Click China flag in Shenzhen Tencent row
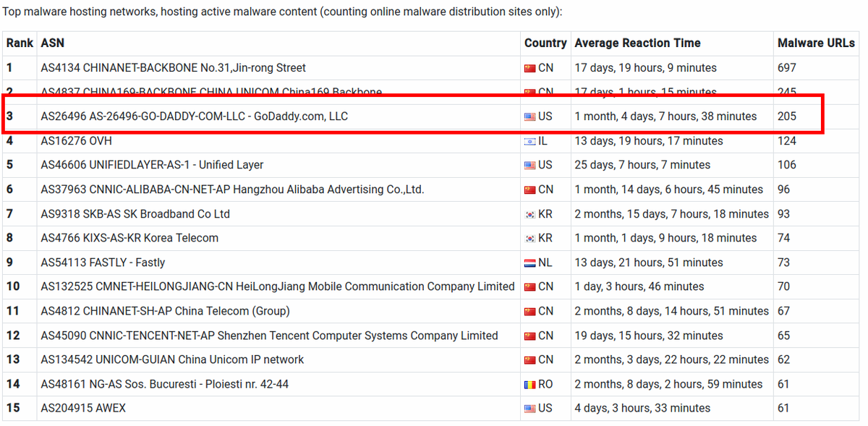 pos(530,336)
